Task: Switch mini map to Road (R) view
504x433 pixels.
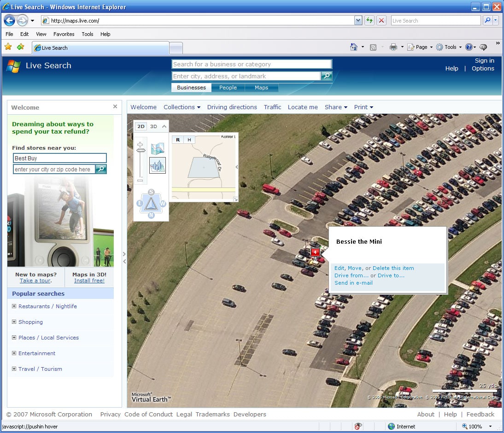Action: pyautogui.click(x=178, y=140)
